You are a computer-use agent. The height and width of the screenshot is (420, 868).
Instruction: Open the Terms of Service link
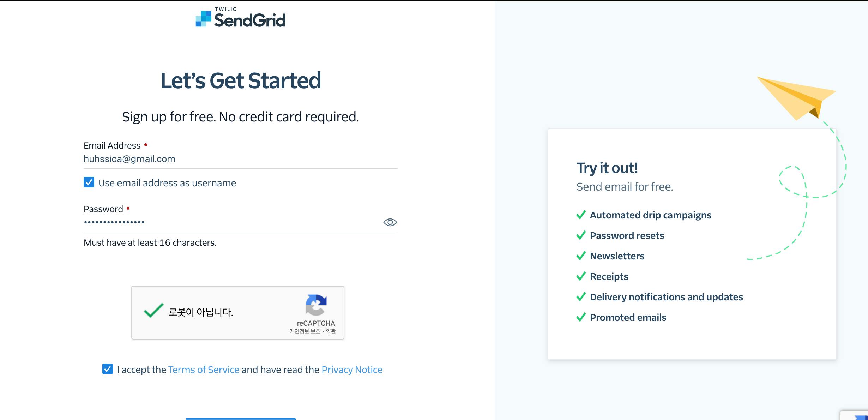click(204, 370)
